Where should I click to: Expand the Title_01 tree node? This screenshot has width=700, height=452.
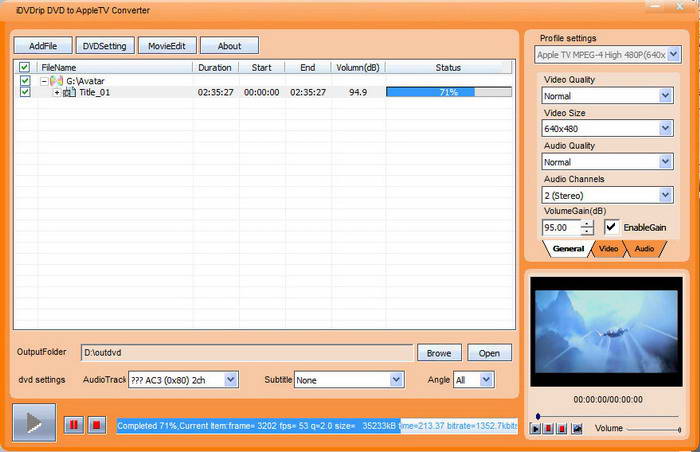(x=57, y=92)
